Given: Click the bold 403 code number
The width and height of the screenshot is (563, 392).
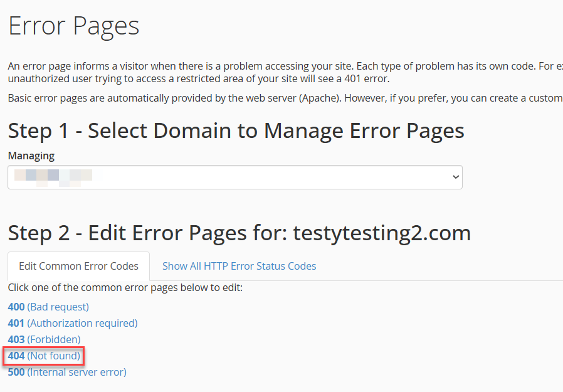Looking at the screenshot, I should 15,339.
